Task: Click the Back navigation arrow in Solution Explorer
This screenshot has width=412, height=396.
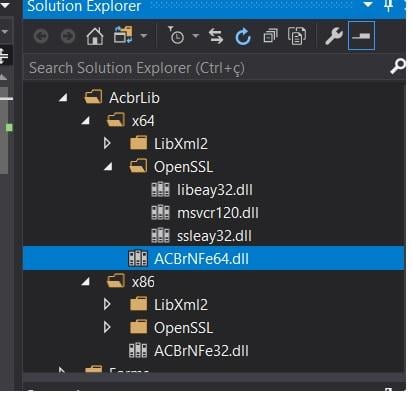Action: [x=41, y=36]
